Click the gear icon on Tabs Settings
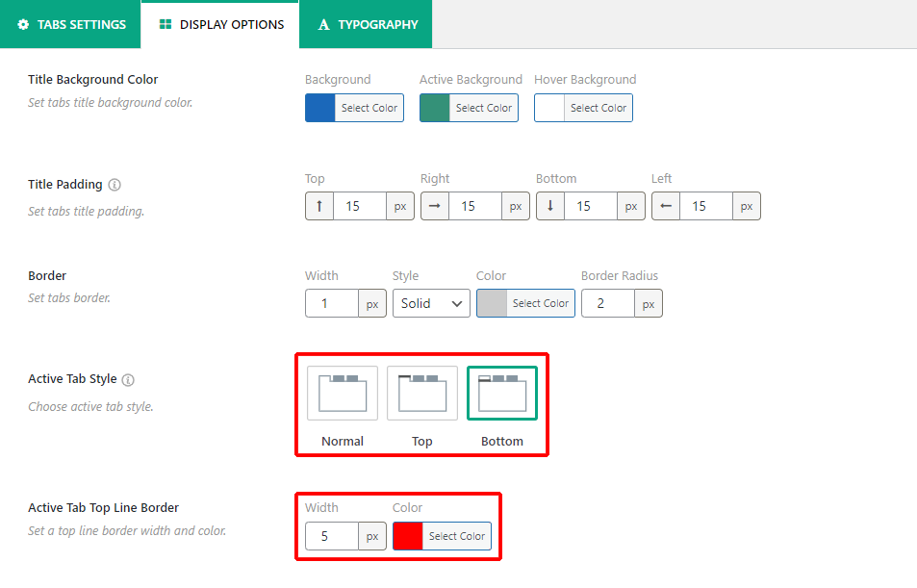Image resolution: width=917 pixels, height=588 pixels. tap(23, 24)
